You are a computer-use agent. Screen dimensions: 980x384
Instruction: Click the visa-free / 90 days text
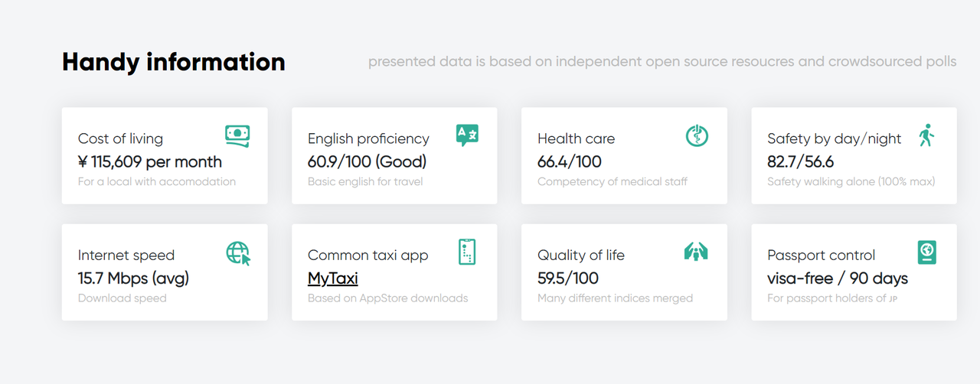[x=838, y=278]
